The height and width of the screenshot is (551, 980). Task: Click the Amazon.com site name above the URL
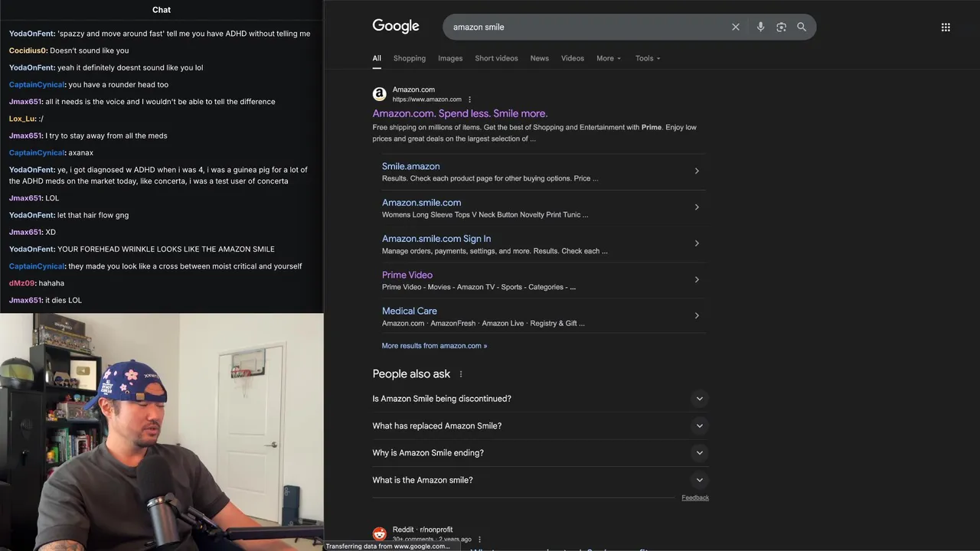coord(413,90)
